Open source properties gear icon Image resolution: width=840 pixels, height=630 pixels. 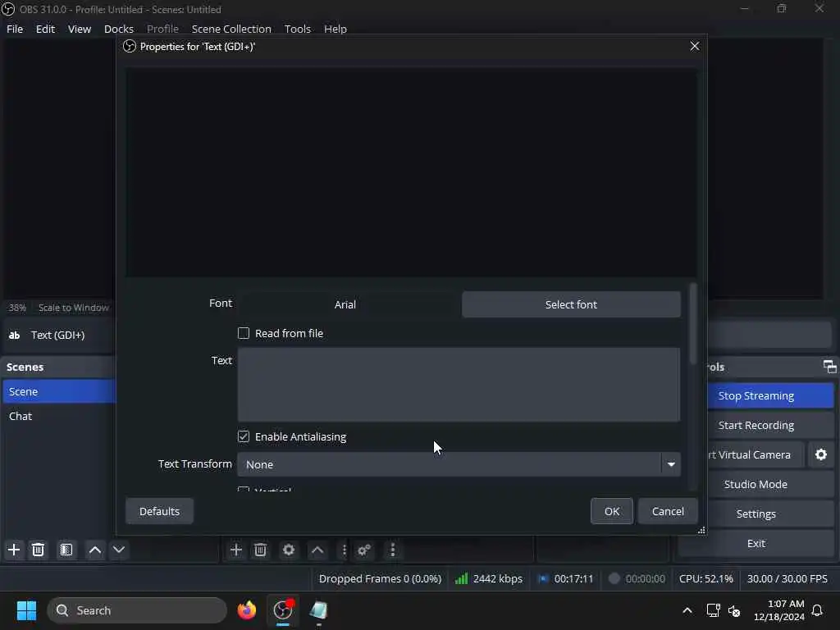click(x=289, y=550)
